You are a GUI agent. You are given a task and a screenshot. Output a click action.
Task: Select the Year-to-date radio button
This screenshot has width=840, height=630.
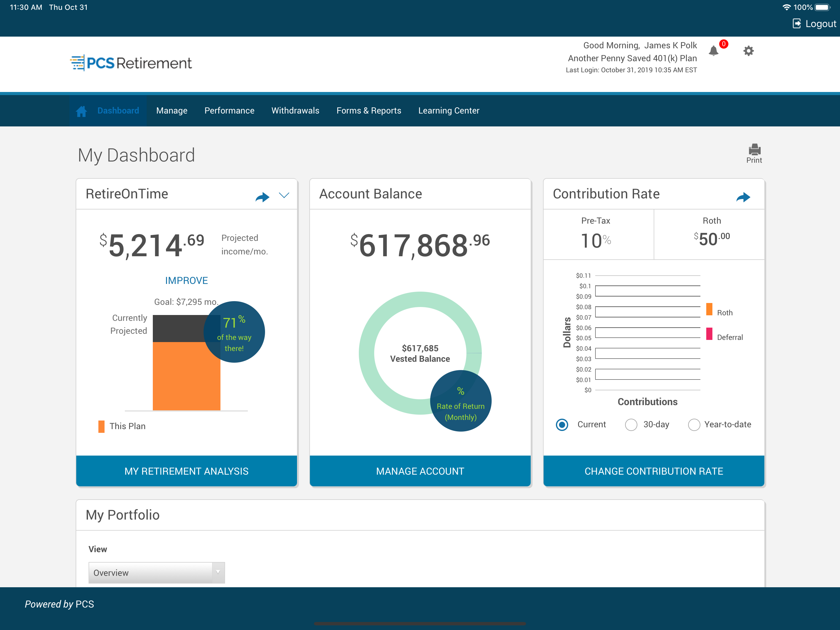pos(694,425)
